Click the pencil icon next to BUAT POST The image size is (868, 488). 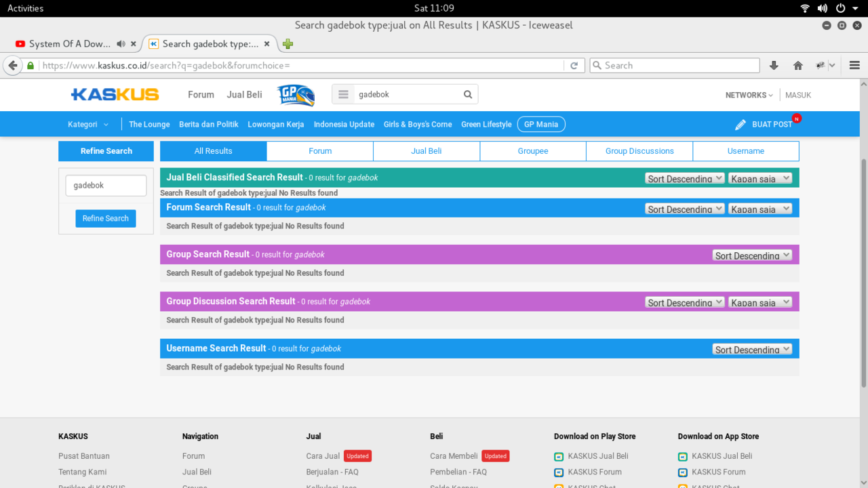click(x=741, y=125)
